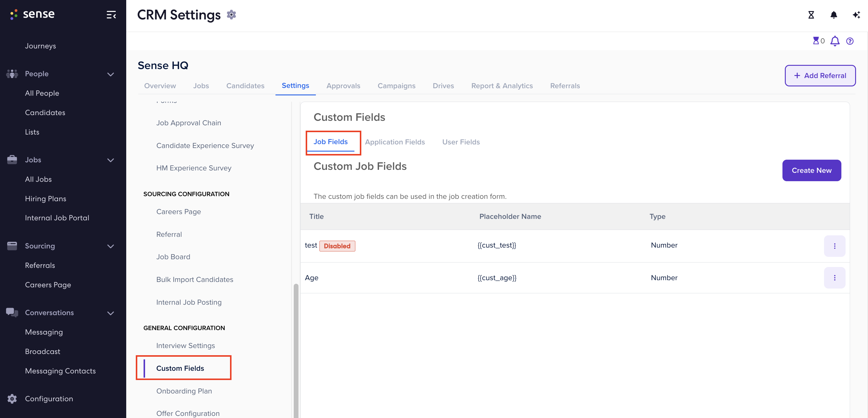Open the Candidates tab
Image resolution: width=868 pixels, height=418 pixels.
[245, 86]
